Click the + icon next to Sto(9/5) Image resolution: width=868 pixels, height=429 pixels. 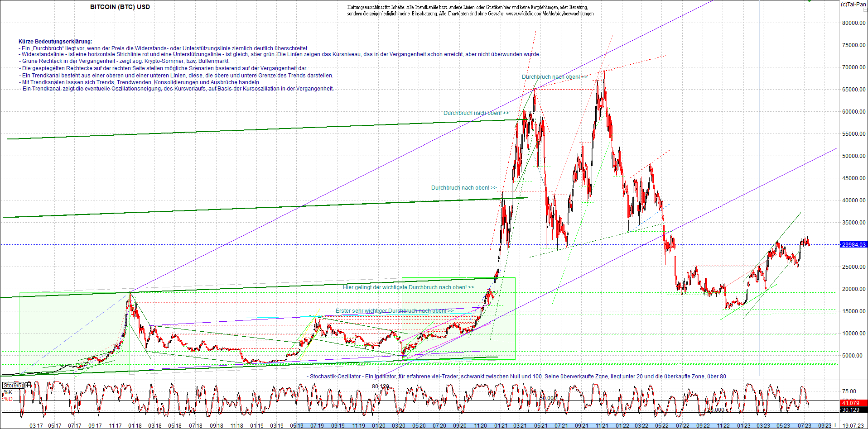pyautogui.click(x=27, y=385)
